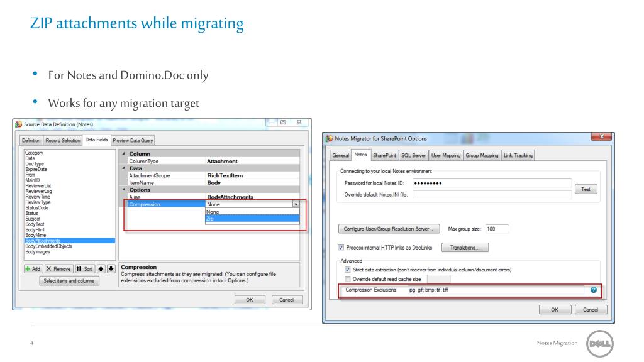Screen dimensions: 644x362
Task: Close the Notes Migrator Options window
Action: tap(601, 136)
